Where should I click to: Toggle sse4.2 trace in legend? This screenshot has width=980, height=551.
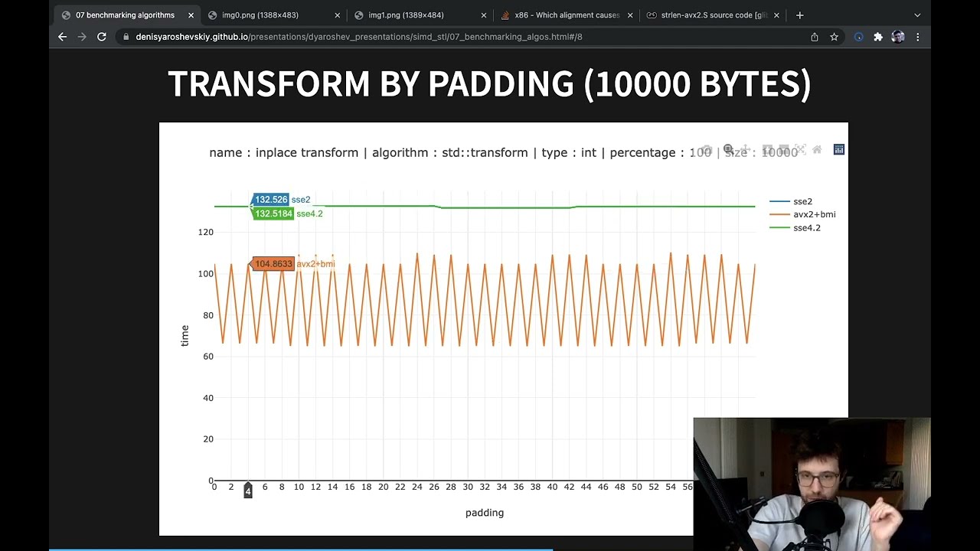[795, 228]
